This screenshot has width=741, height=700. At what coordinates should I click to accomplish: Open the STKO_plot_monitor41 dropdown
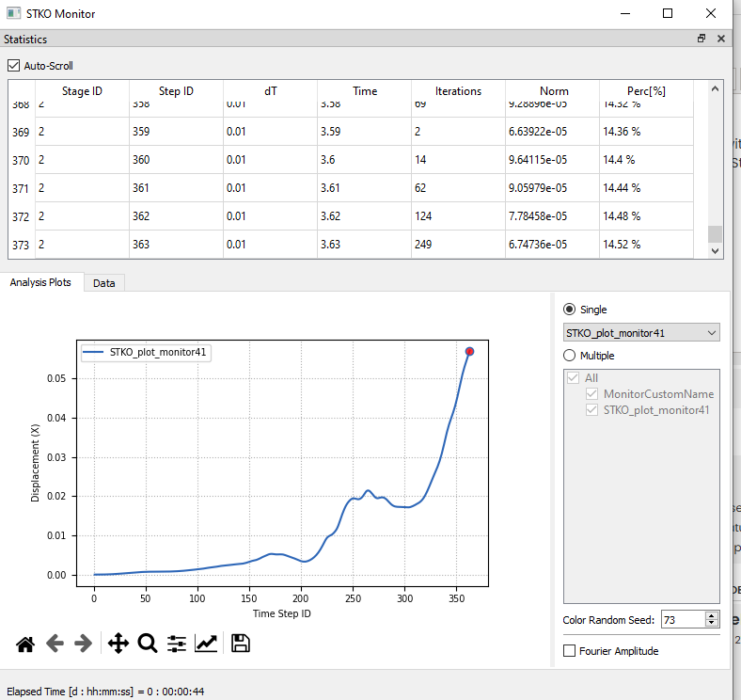point(641,333)
